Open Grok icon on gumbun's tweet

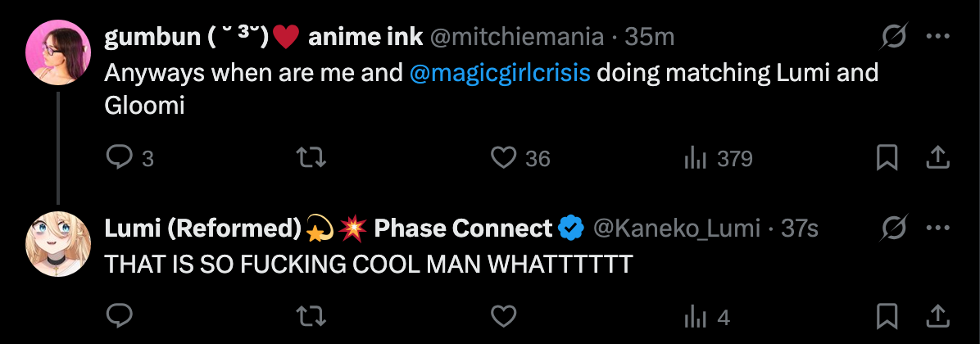pos(892,37)
